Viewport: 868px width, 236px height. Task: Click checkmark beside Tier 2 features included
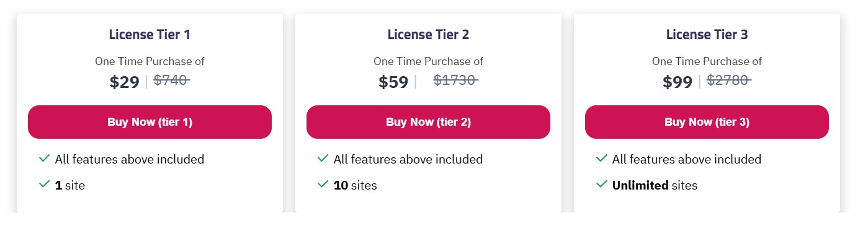click(x=323, y=159)
